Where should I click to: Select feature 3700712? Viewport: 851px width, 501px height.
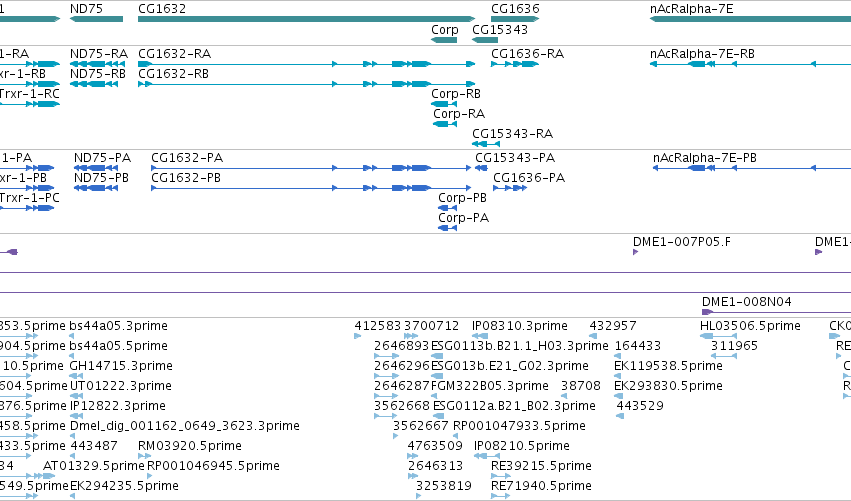point(431,326)
